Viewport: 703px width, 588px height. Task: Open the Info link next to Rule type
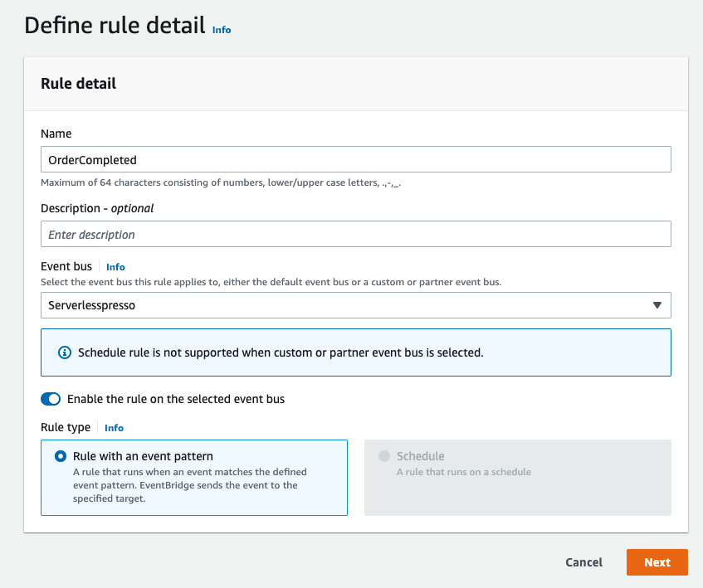[114, 428]
